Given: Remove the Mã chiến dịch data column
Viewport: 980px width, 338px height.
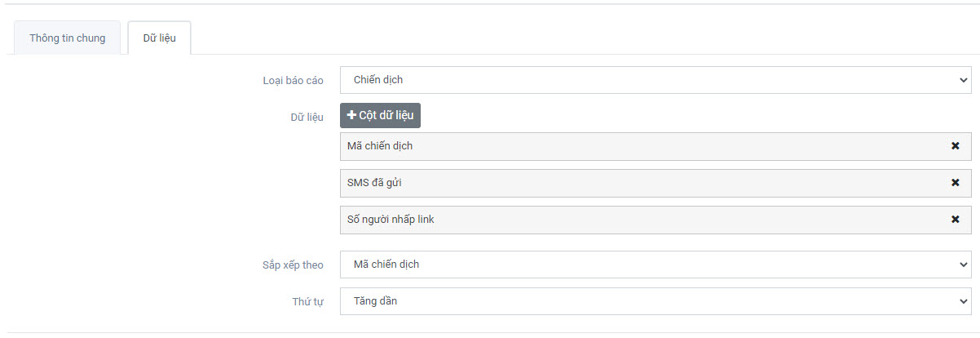Looking at the screenshot, I should [x=955, y=146].
